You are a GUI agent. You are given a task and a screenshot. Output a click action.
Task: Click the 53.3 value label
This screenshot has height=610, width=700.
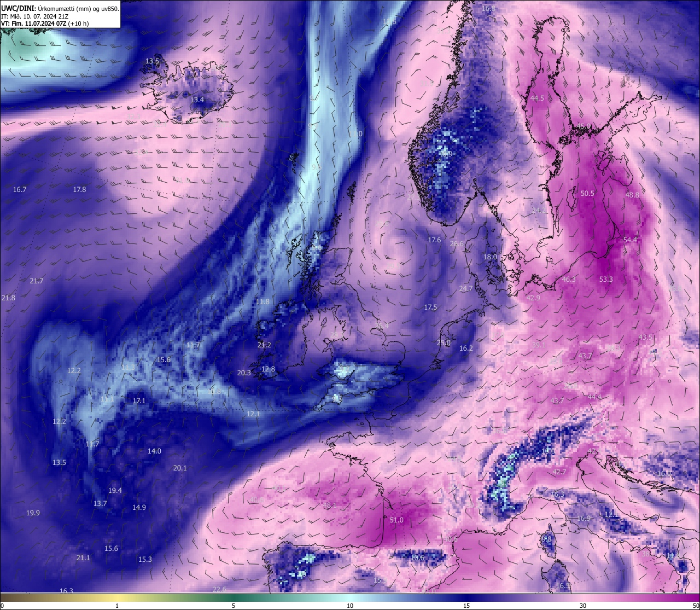coord(606,279)
